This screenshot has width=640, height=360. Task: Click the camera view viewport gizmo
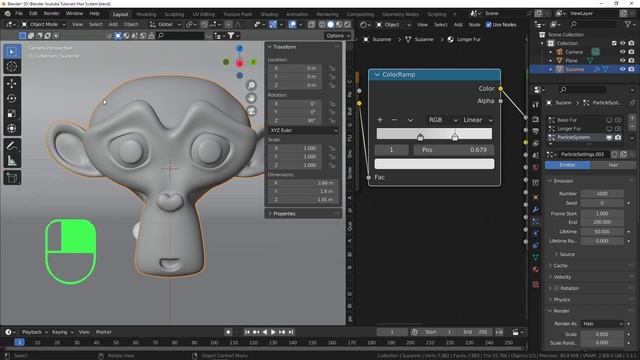[x=251, y=111]
